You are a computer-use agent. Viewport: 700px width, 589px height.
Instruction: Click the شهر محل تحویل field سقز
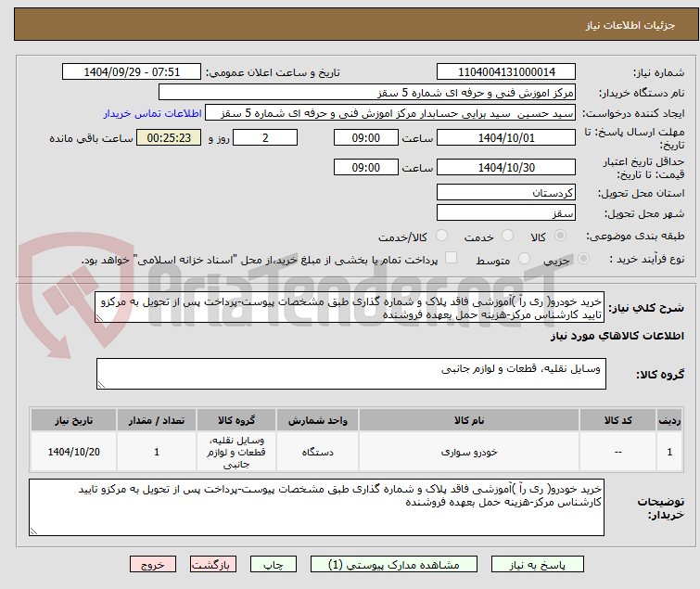click(506, 213)
